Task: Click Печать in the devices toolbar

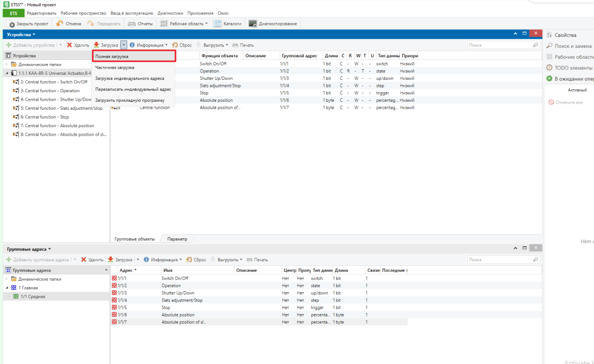Action: click(x=243, y=45)
